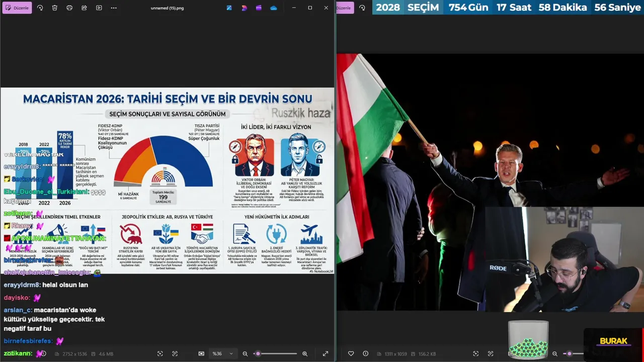Screen dimensions: 644x362
Task: Zoom in with the left window plus magnifier
Action: (x=304, y=353)
